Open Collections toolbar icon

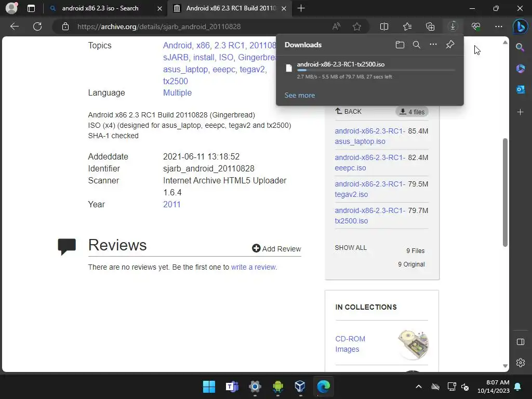click(430, 26)
